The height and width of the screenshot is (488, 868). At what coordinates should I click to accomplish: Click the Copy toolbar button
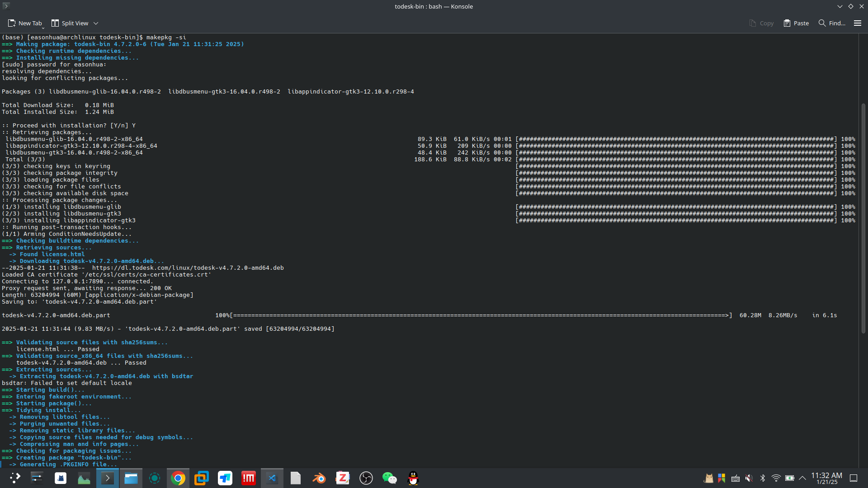click(x=761, y=23)
